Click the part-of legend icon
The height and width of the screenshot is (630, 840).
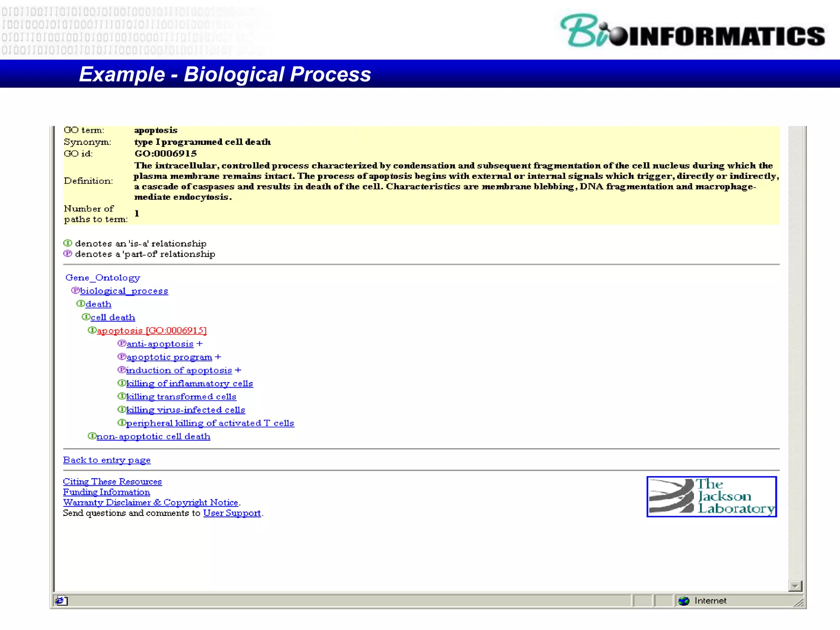[x=68, y=253]
